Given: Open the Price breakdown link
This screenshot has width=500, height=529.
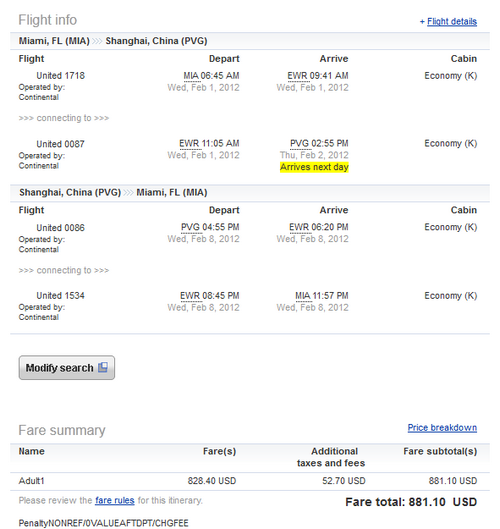Looking at the screenshot, I should click(442, 428).
